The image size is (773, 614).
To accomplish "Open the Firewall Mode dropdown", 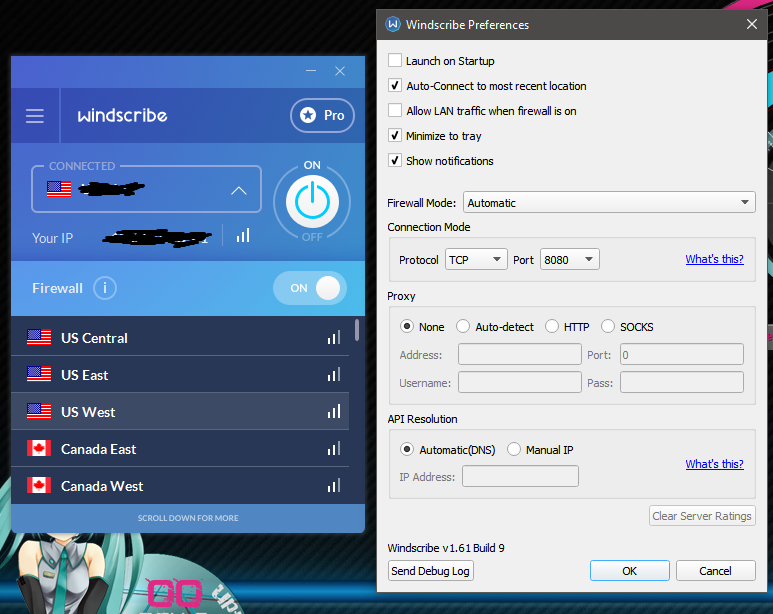I will click(x=609, y=202).
